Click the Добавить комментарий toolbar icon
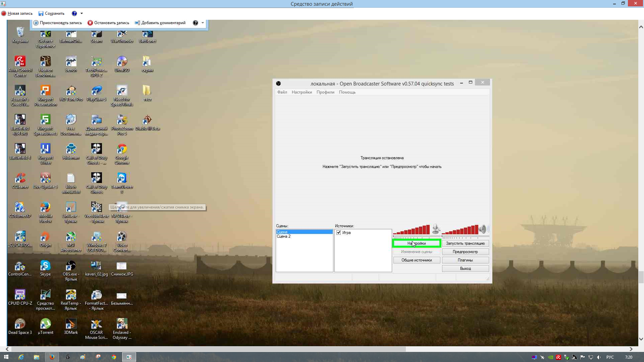Image resolution: width=644 pixels, height=362 pixels. 137,23
